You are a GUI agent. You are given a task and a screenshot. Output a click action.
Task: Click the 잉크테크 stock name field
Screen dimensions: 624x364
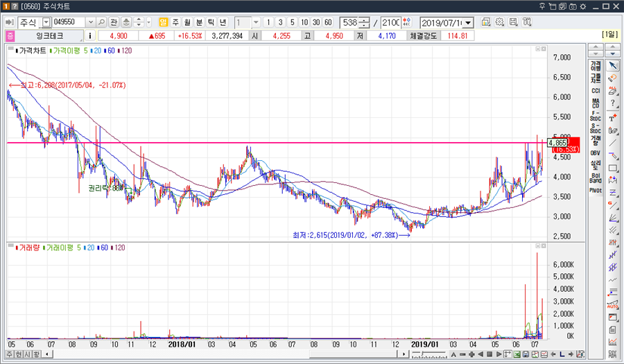(50, 36)
